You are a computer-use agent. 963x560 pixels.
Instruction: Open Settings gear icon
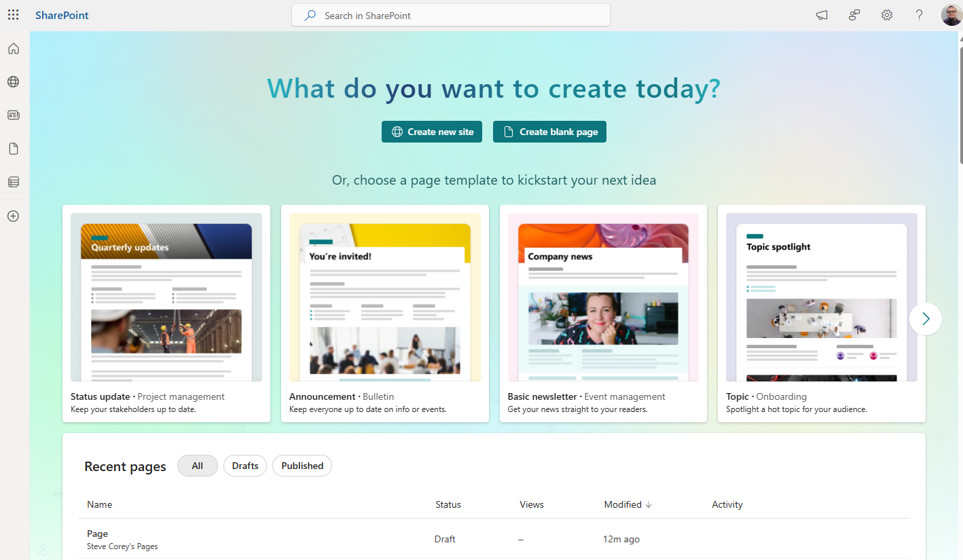coord(887,16)
